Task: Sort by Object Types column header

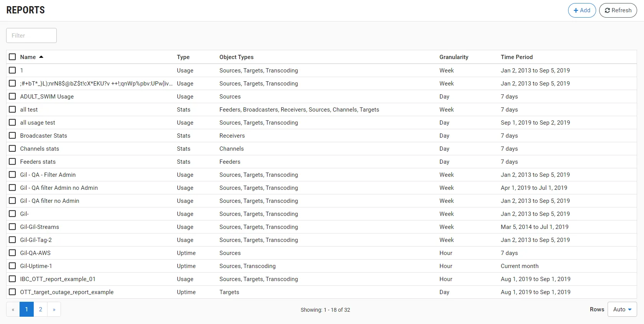Action: (x=237, y=57)
